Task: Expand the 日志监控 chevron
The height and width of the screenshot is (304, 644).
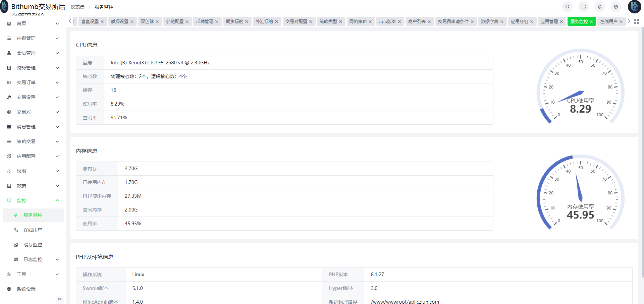Action: pos(57,259)
